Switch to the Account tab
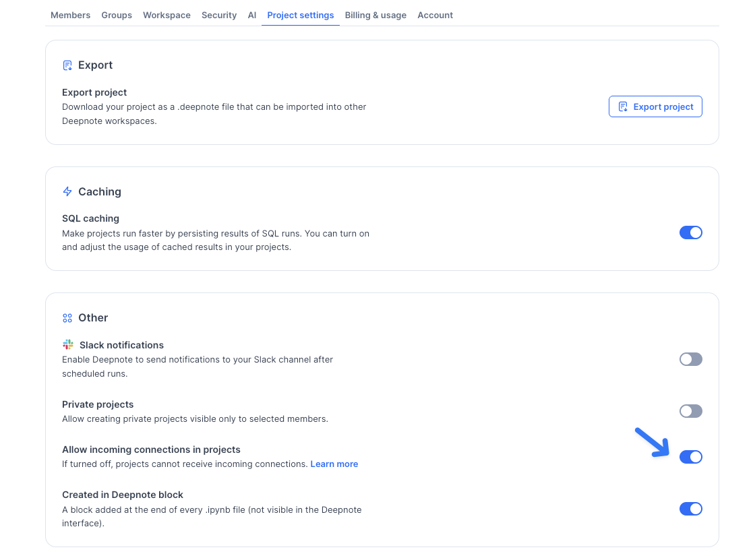 [x=435, y=15]
